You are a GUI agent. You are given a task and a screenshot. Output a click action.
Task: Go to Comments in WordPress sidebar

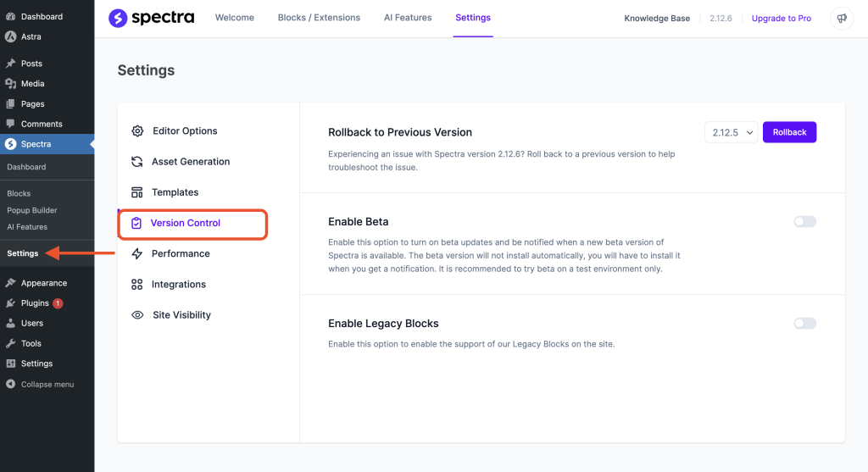(42, 124)
